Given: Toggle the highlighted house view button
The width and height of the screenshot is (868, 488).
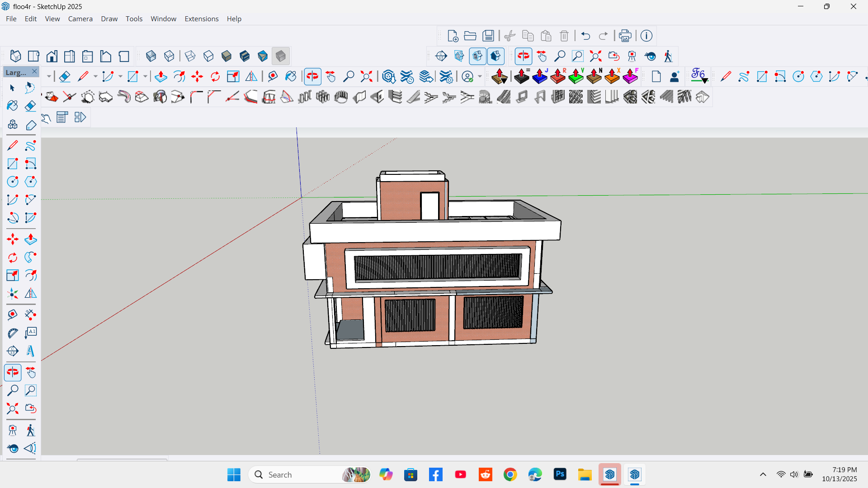Looking at the screenshot, I should pyautogui.click(x=496, y=56).
